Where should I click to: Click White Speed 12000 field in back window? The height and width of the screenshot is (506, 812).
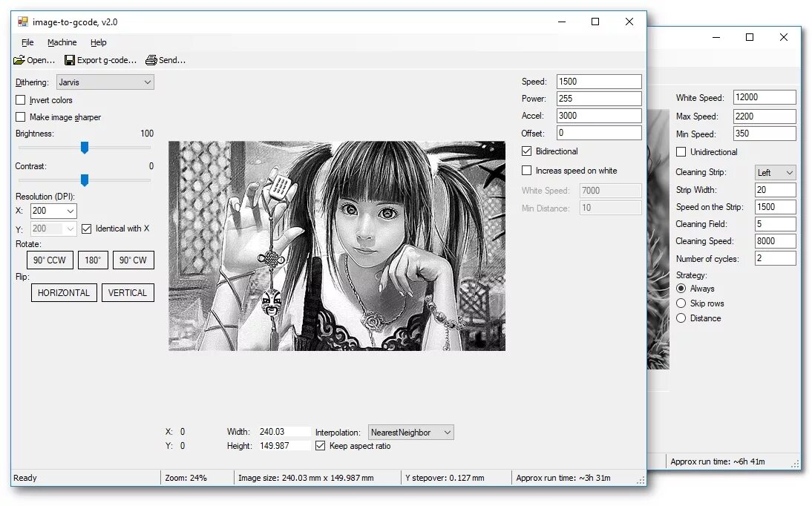(x=764, y=97)
